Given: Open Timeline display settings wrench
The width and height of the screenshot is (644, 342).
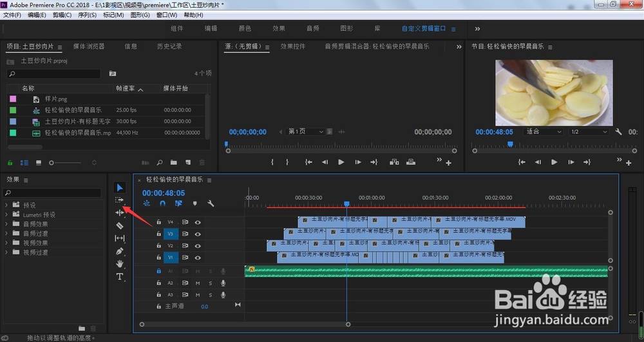Looking at the screenshot, I should [211, 204].
